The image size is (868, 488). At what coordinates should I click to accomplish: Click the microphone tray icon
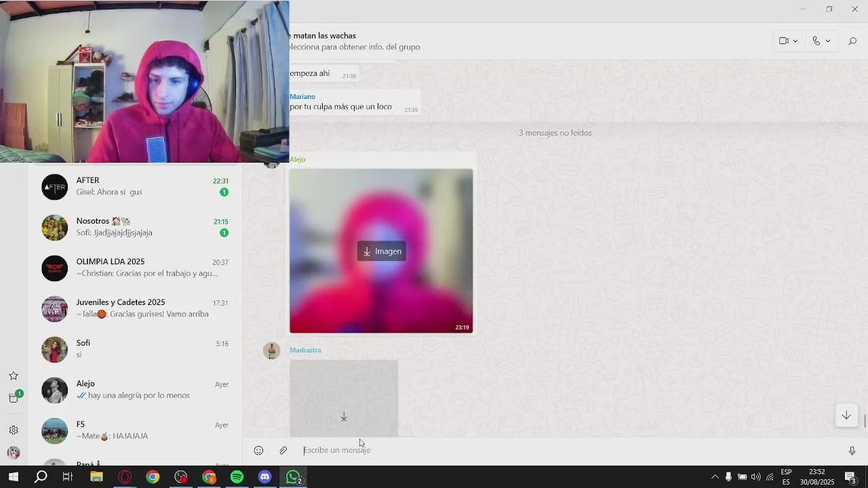[x=728, y=477]
